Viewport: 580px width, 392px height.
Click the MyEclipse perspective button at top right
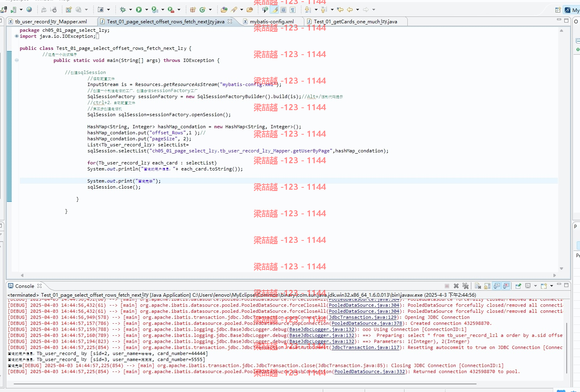(x=572, y=10)
